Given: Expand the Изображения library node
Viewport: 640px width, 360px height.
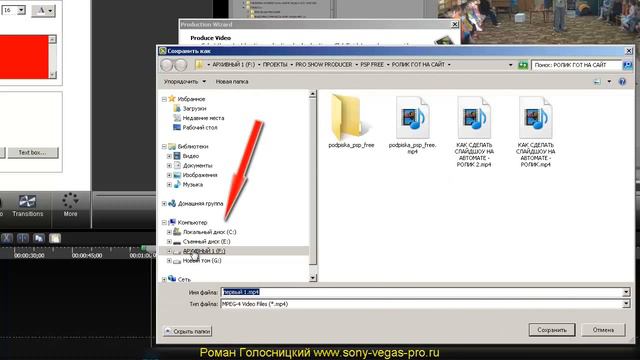Looking at the screenshot, I should tap(169, 175).
